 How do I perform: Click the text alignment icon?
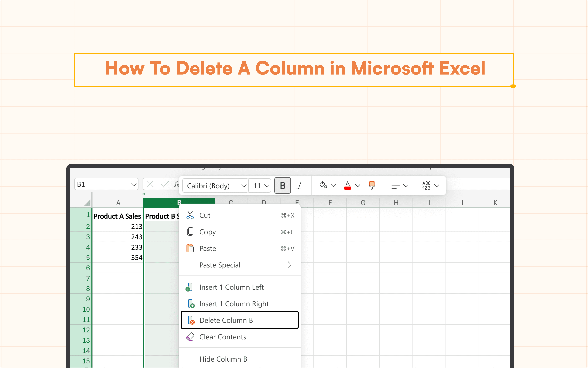[395, 185]
